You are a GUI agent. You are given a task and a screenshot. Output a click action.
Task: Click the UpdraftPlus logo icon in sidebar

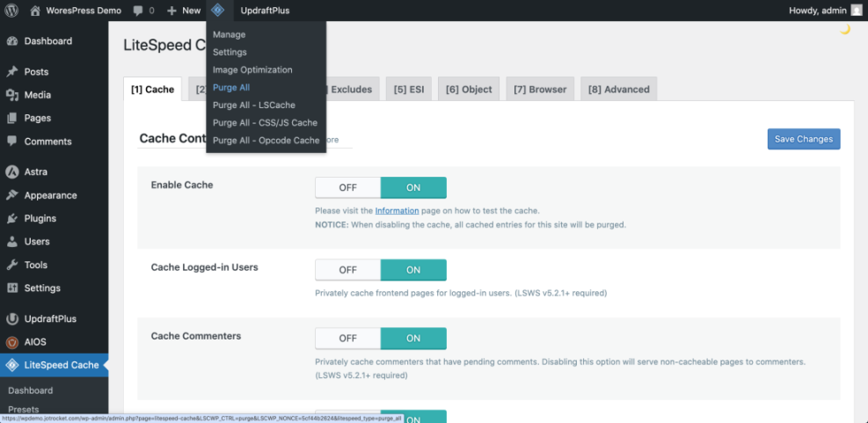click(x=12, y=319)
